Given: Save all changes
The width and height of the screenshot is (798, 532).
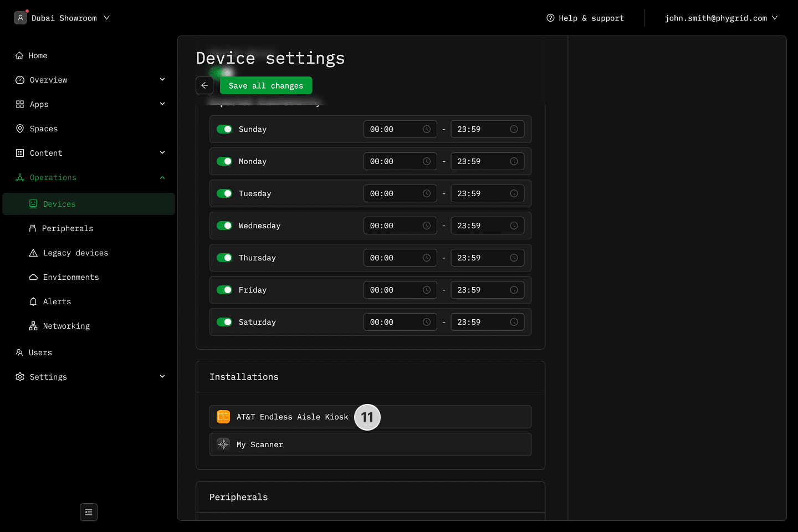Looking at the screenshot, I should (x=266, y=85).
